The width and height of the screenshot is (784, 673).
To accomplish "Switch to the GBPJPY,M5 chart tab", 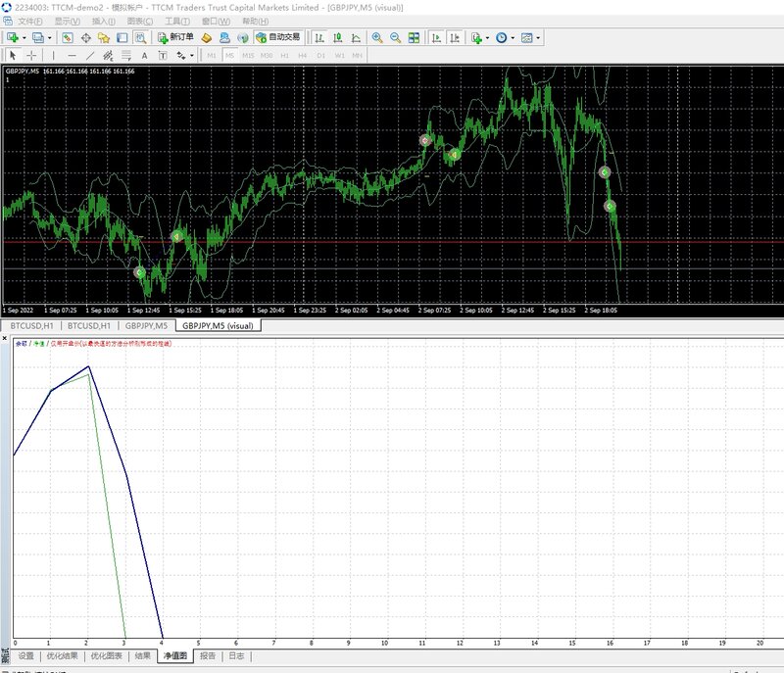I will (x=146, y=326).
